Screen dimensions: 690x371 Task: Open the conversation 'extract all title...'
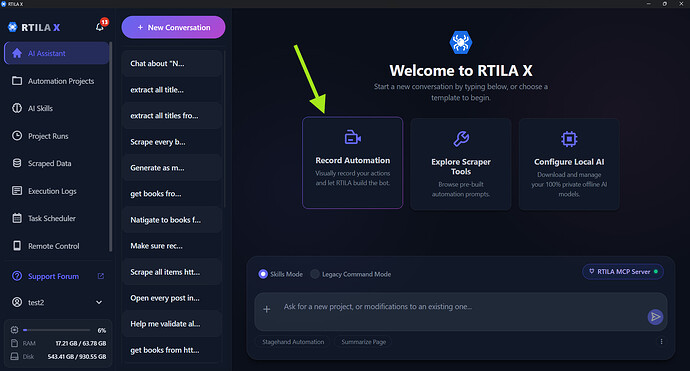pos(172,89)
